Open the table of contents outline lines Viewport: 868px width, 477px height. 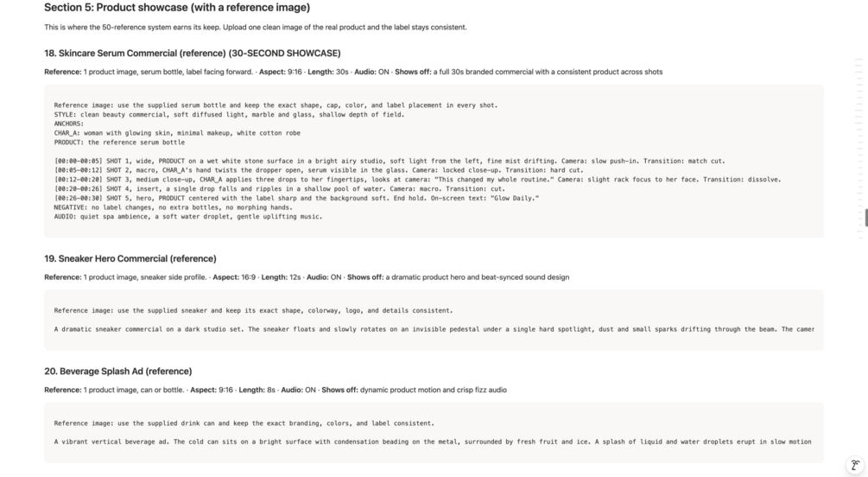pos(858,149)
